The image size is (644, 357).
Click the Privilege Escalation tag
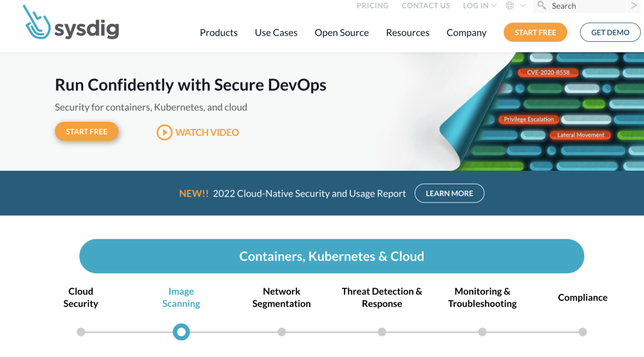tap(529, 119)
